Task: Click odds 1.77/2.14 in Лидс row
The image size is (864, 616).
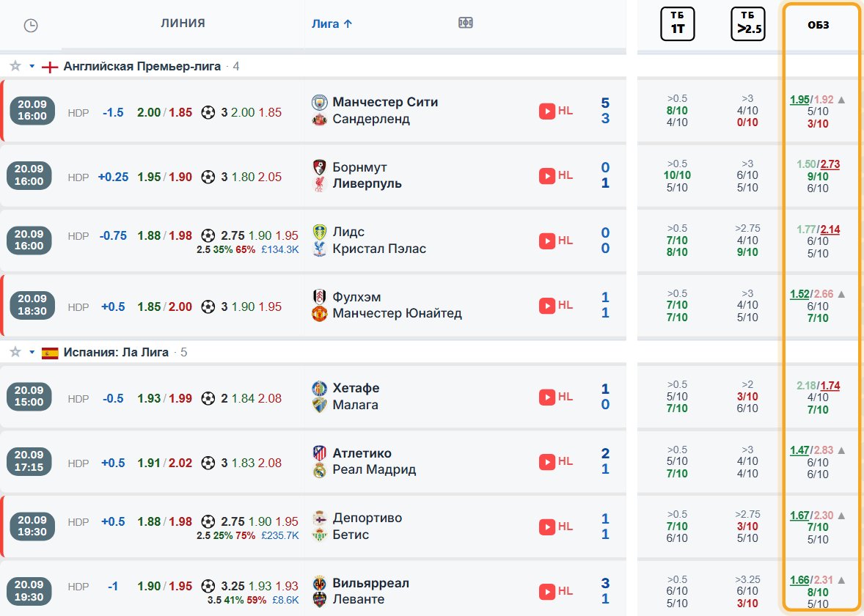Action: point(818,230)
